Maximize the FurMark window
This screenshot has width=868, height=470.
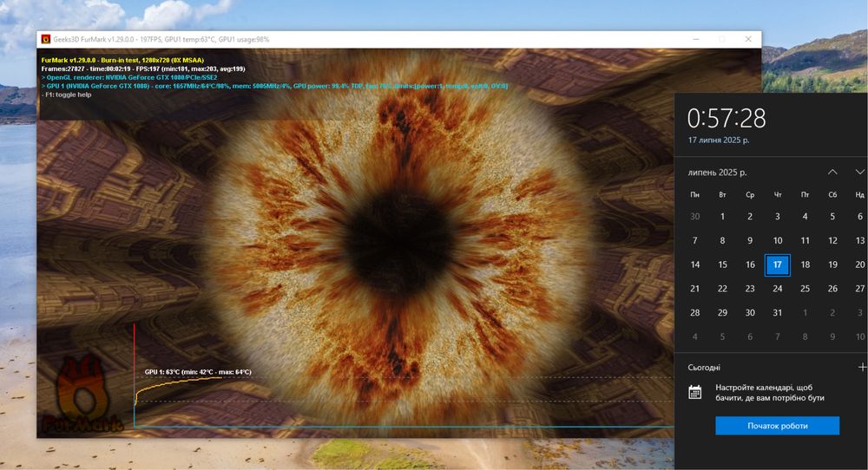pyautogui.click(x=722, y=39)
